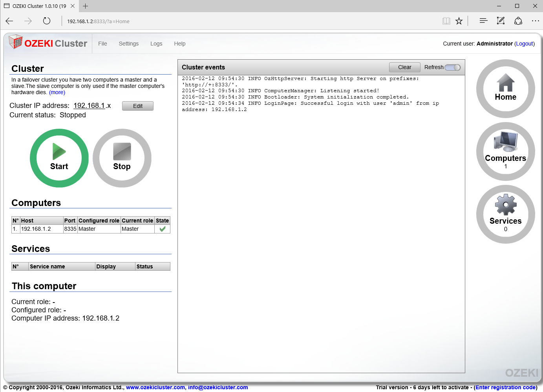
Task: Open the (more) link about failover clusters
Action: [57, 92]
